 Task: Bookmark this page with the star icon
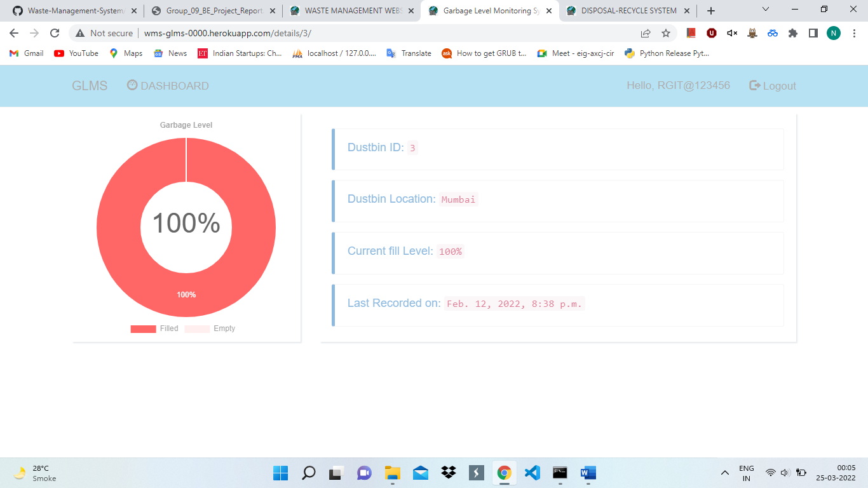666,33
